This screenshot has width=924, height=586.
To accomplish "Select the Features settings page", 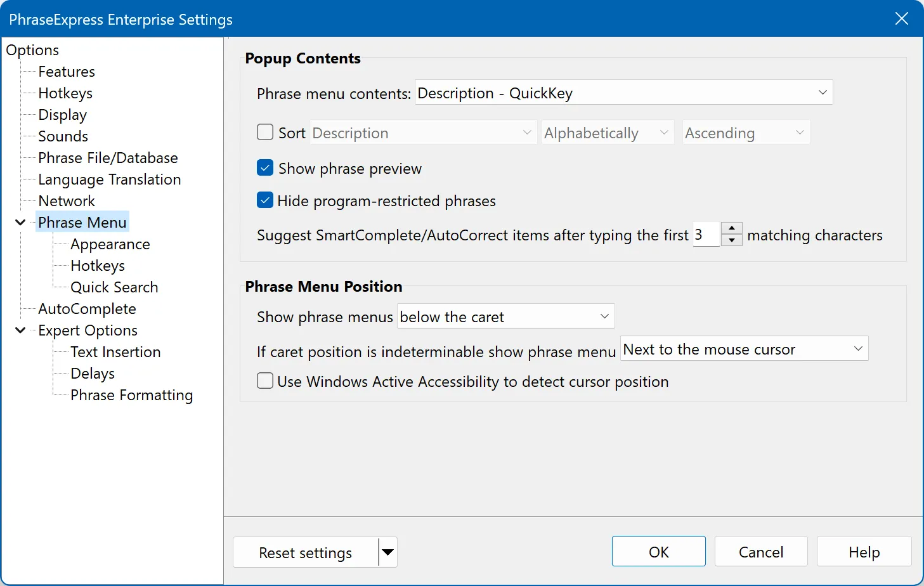I will tap(67, 71).
